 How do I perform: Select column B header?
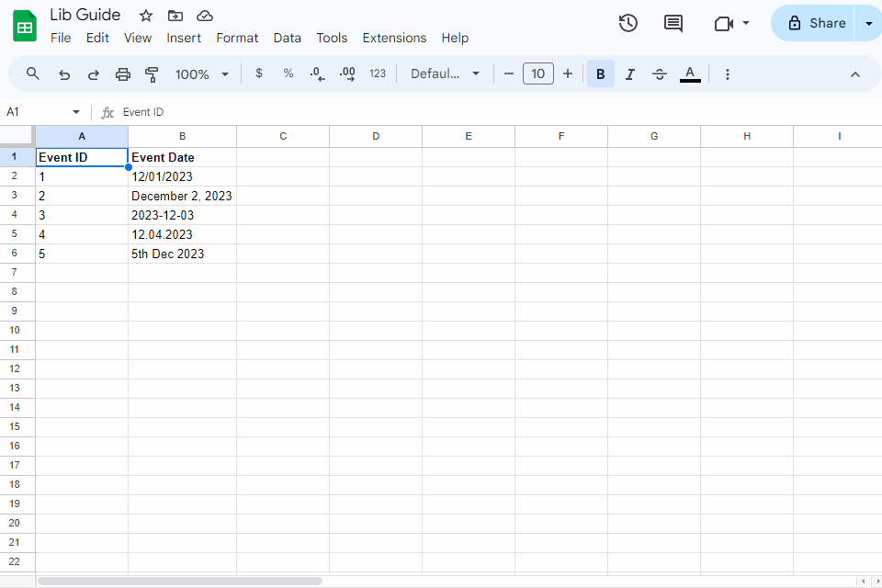(x=182, y=136)
